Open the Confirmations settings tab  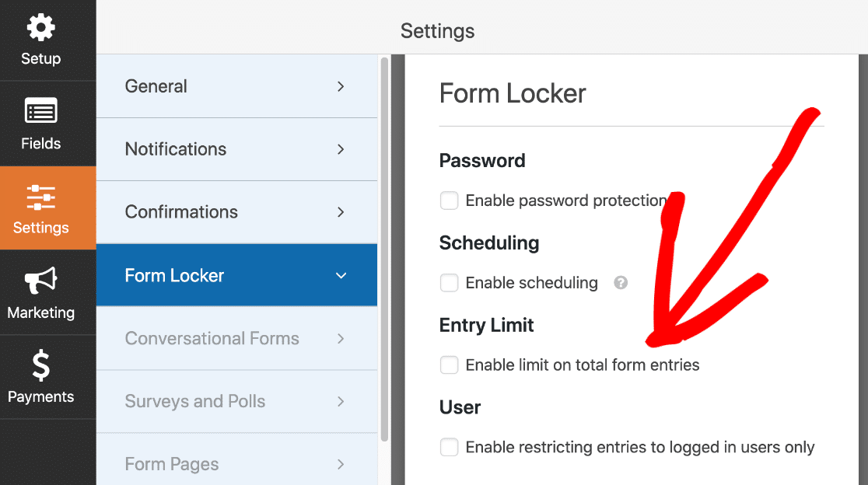tap(237, 212)
